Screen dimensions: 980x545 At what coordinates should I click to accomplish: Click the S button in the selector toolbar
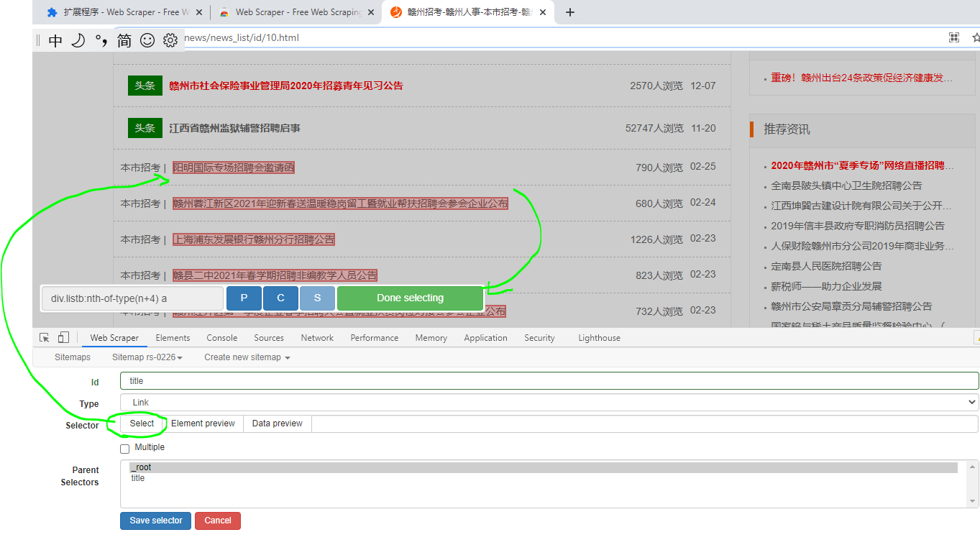coord(317,298)
